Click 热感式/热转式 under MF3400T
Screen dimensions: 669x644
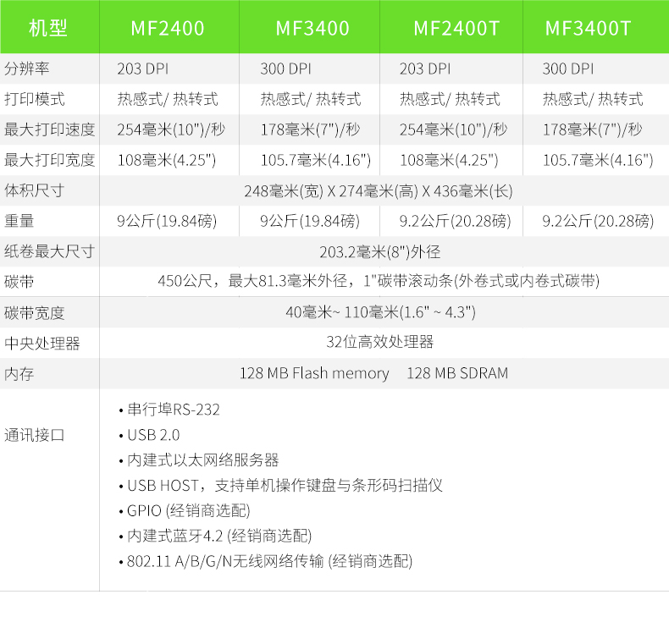(x=593, y=99)
